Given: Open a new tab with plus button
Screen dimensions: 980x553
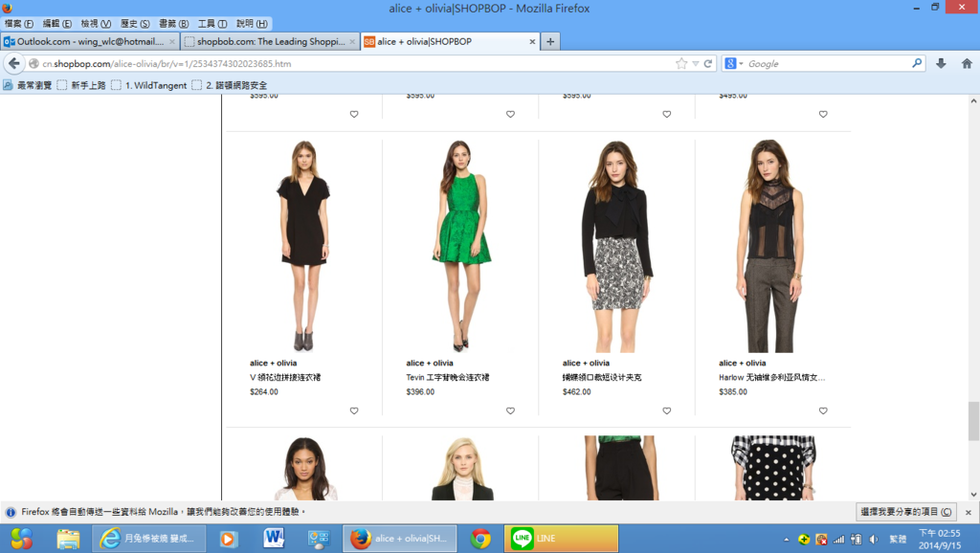Looking at the screenshot, I should (x=550, y=41).
